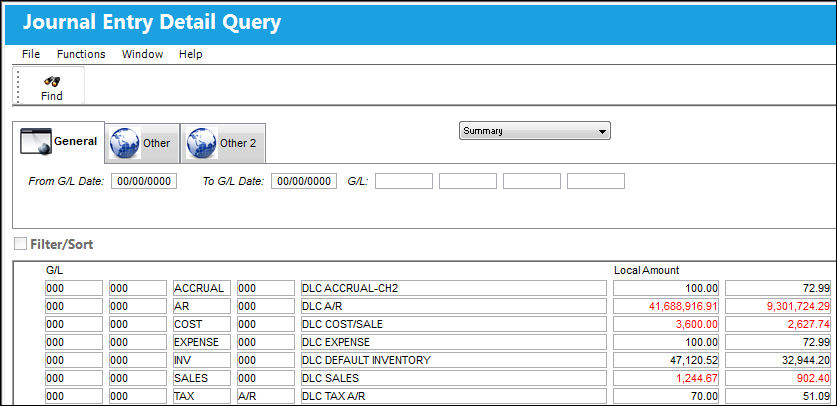The height and width of the screenshot is (406, 837).
Task: Click the 32,944.20 amount
Action: point(778,360)
